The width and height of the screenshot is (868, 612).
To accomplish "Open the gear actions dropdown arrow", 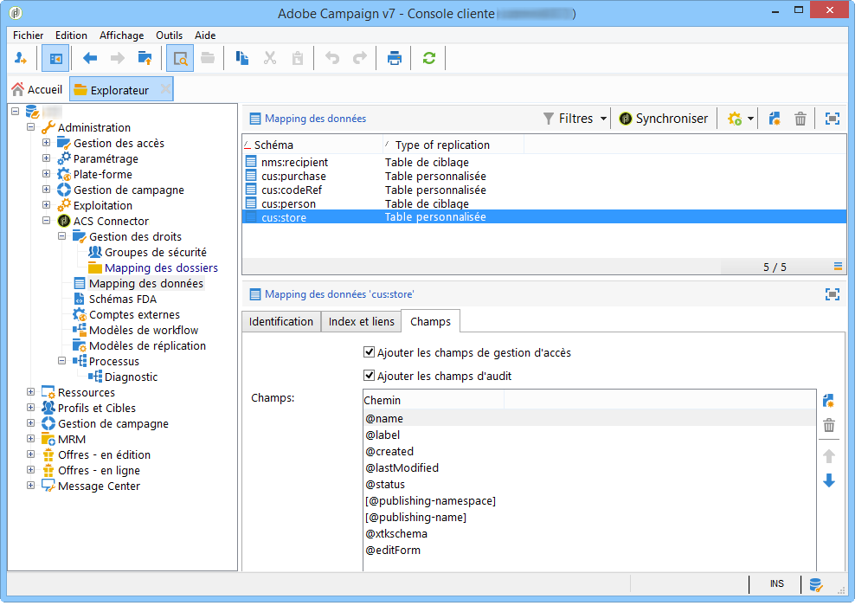I will [750, 119].
